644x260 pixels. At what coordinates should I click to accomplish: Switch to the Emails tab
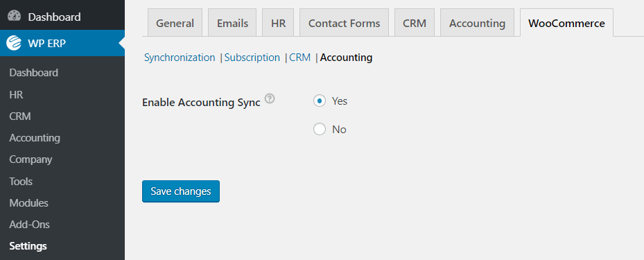coord(232,23)
